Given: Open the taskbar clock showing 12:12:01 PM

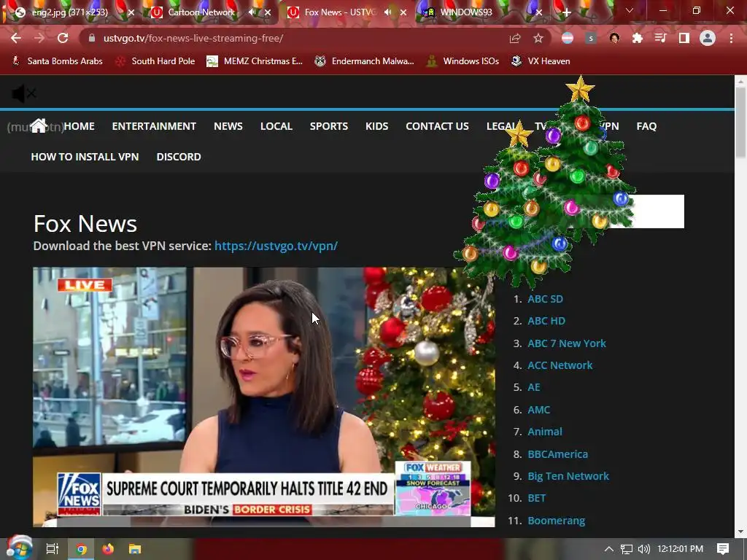Looking at the screenshot, I should [x=680, y=549].
